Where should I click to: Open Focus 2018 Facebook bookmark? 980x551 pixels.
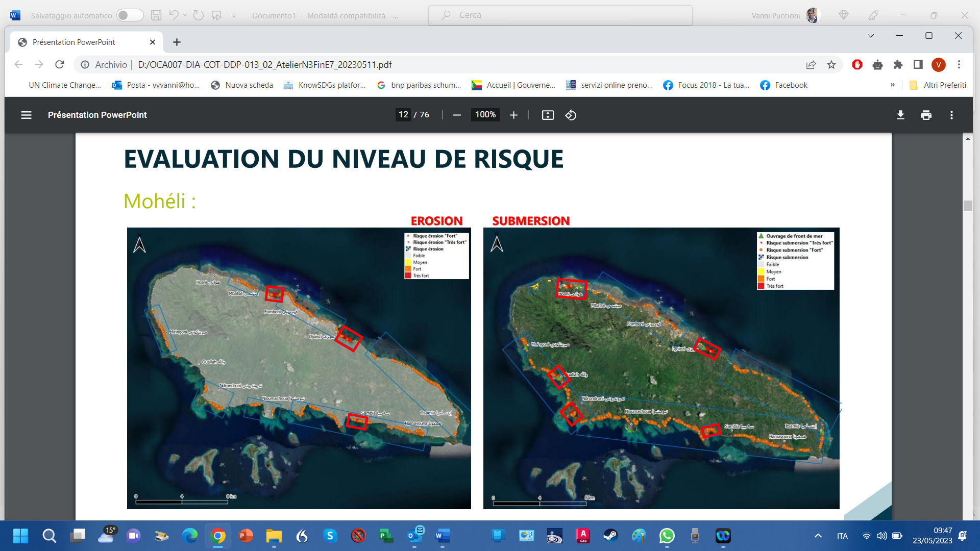click(x=706, y=85)
